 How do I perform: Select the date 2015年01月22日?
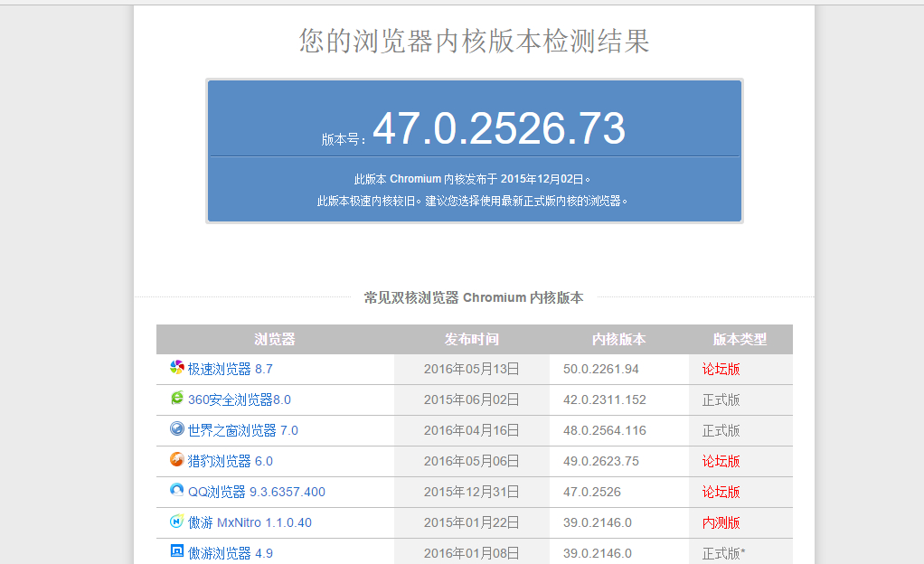(471, 522)
